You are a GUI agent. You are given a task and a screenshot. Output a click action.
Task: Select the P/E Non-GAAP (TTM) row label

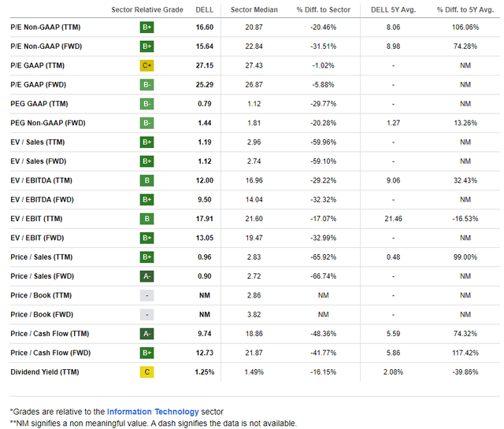(46, 28)
